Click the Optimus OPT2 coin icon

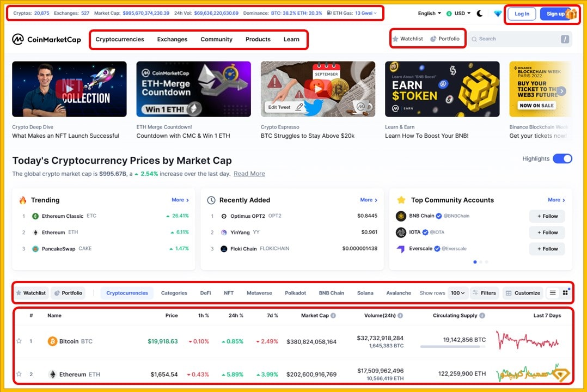224,216
